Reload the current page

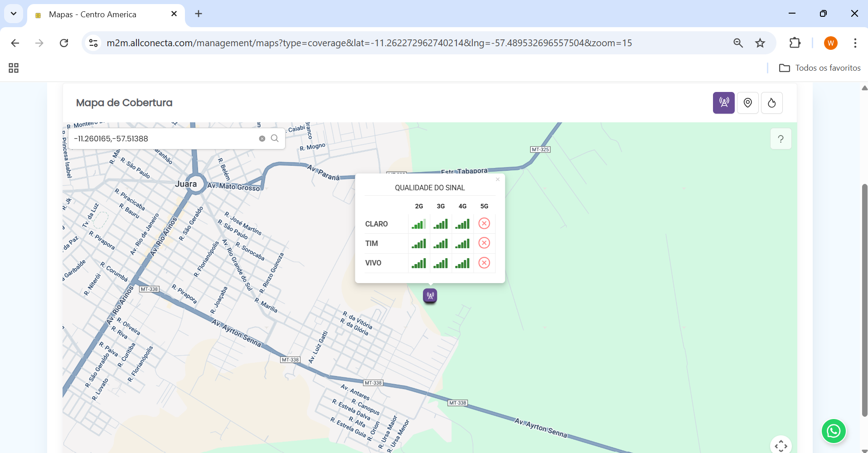click(64, 43)
